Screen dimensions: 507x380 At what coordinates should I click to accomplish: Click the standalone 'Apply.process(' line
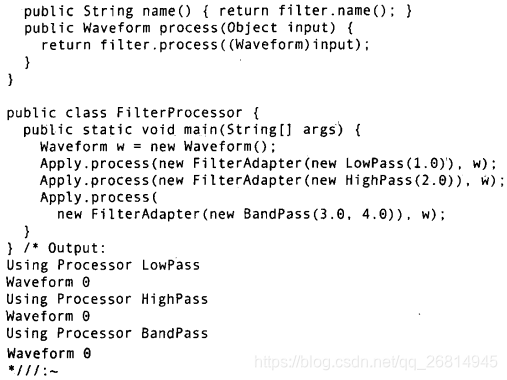pos(99,197)
